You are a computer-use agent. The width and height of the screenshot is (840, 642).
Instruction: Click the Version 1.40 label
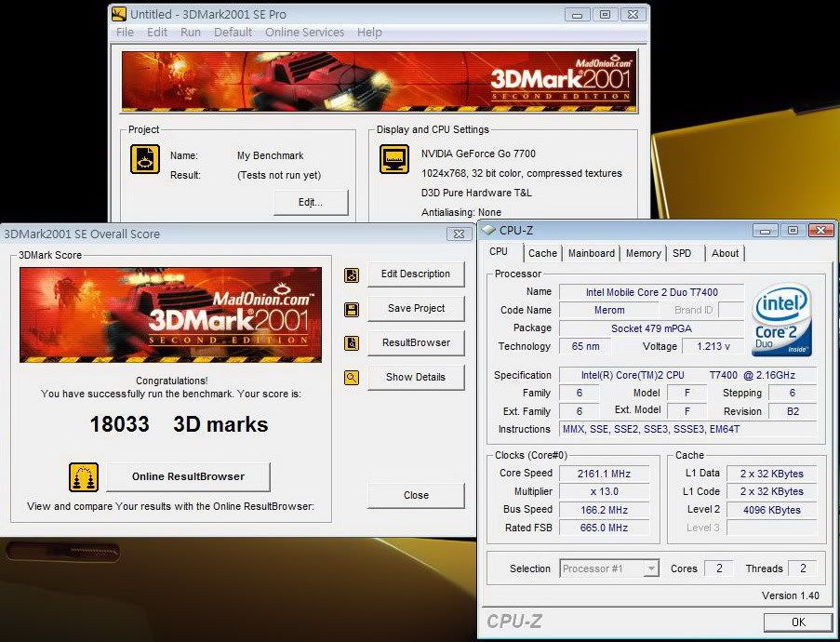click(x=790, y=595)
